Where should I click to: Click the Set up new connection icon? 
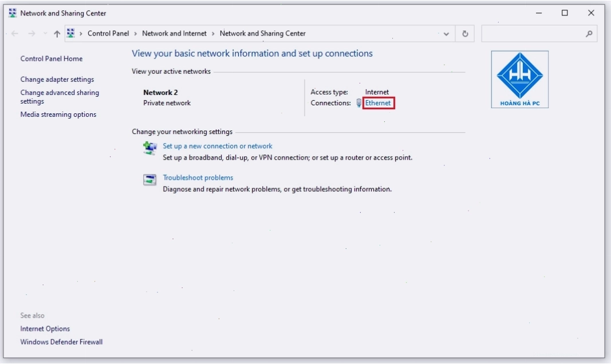[149, 148]
